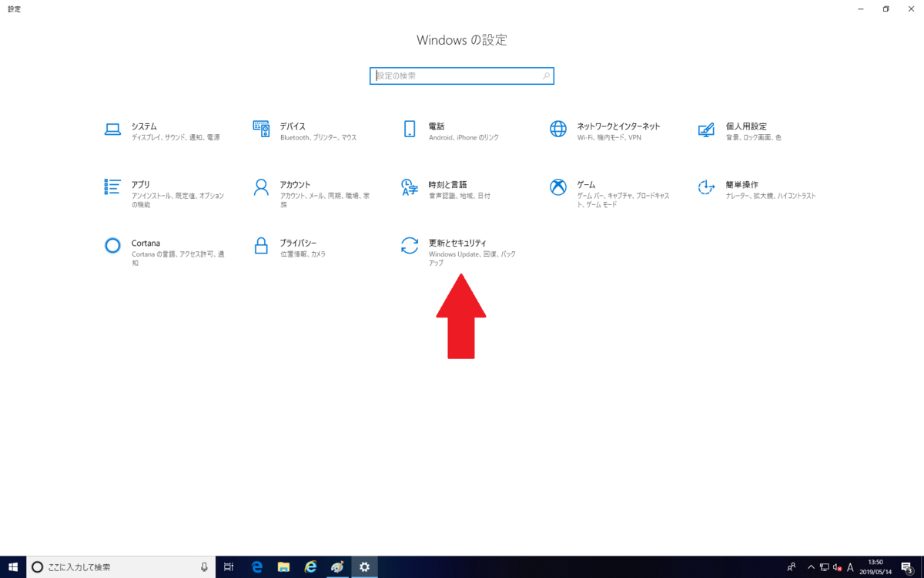Toggle the IME input mode A indicator
The image size is (924, 578).
851,567
